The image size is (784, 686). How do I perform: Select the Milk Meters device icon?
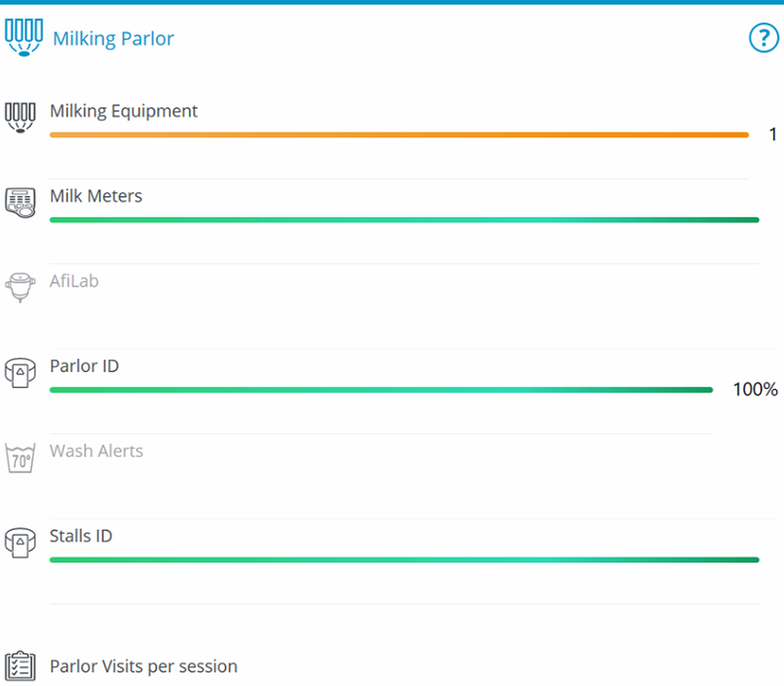(20, 203)
